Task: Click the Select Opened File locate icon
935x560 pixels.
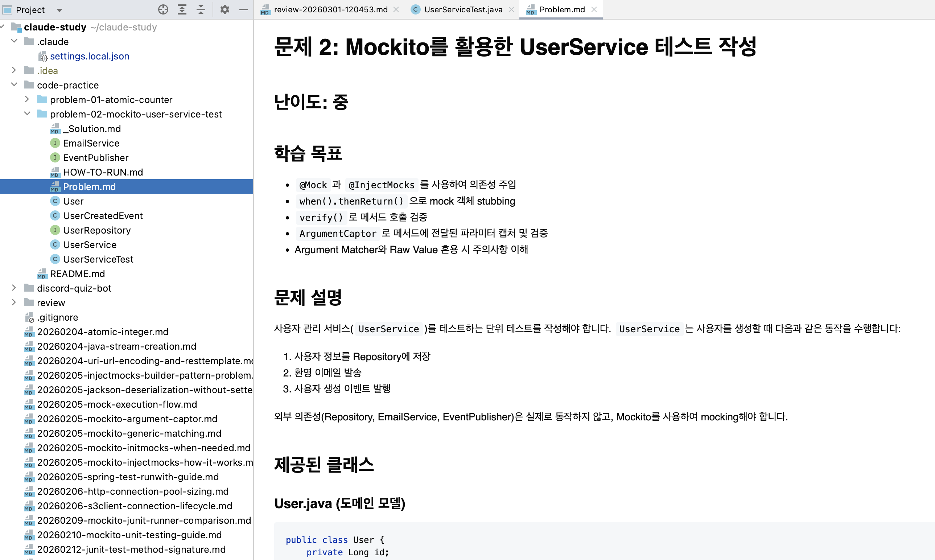Action: point(163,9)
